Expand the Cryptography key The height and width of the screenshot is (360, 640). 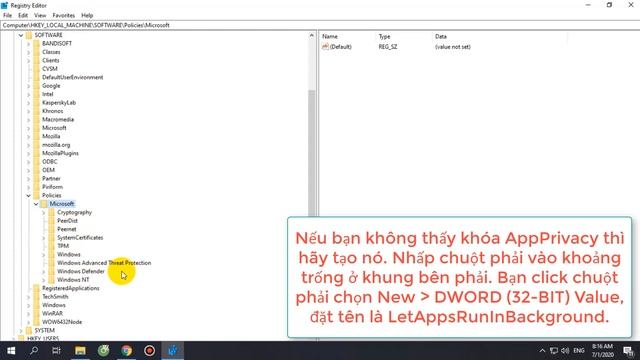coord(44,213)
